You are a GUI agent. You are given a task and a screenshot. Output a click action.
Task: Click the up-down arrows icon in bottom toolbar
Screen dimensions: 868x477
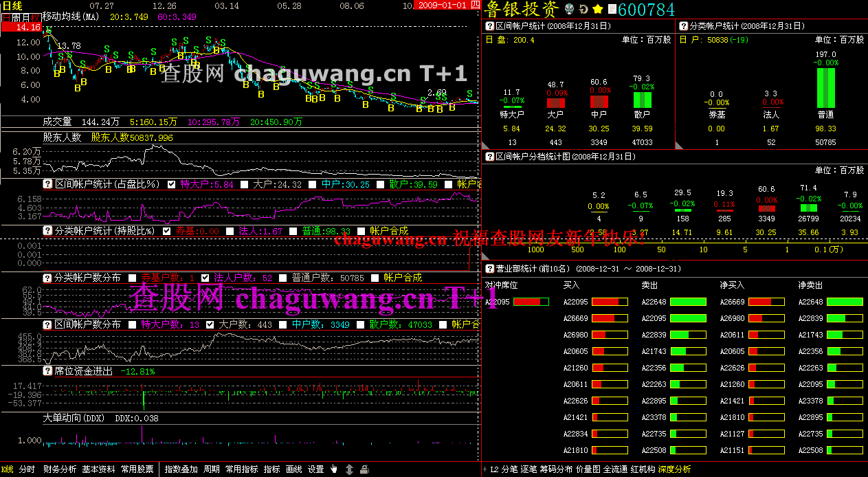pos(349,469)
